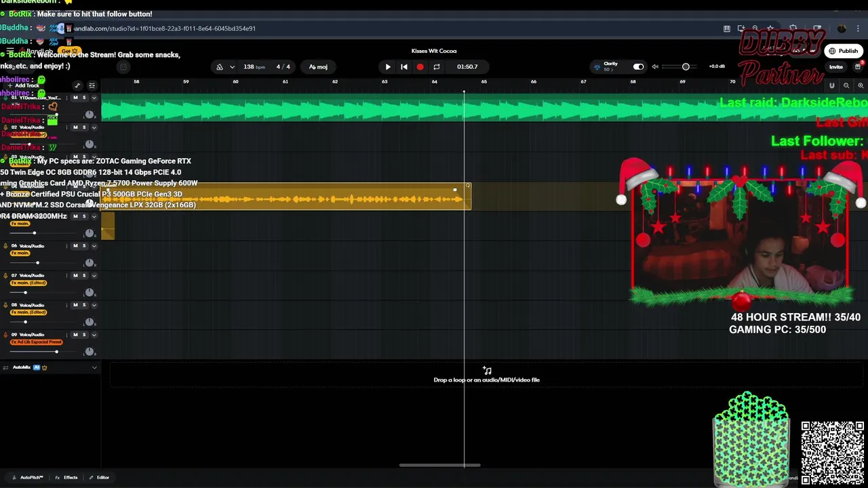Toggle the loop cycle button

pyautogui.click(x=437, y=67)
